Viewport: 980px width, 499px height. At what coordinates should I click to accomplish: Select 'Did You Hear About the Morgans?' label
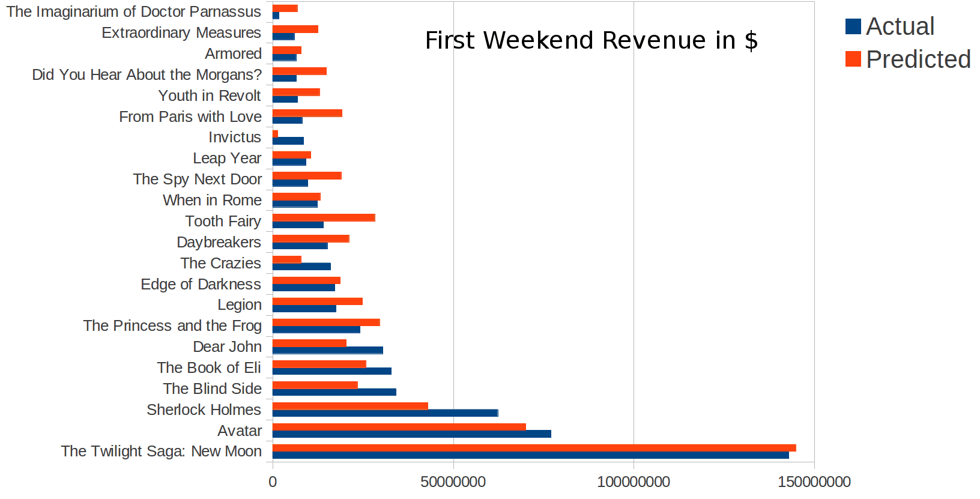click(147, 74)
